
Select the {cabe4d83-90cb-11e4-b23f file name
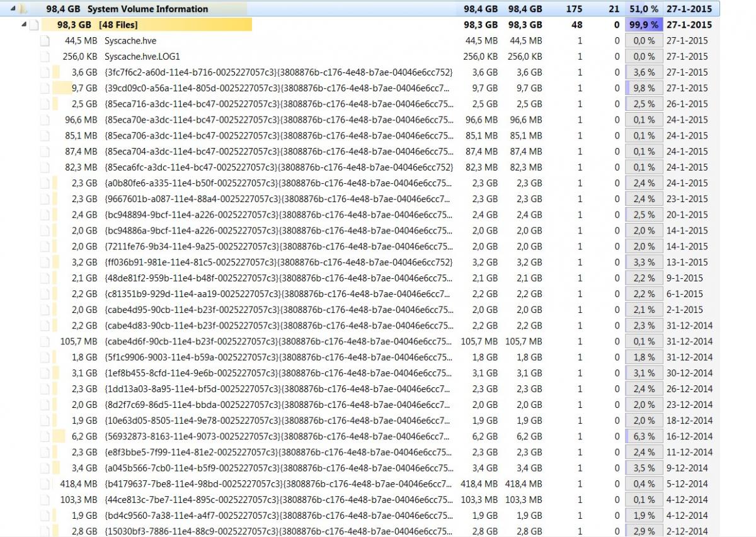tap(278, 325)
